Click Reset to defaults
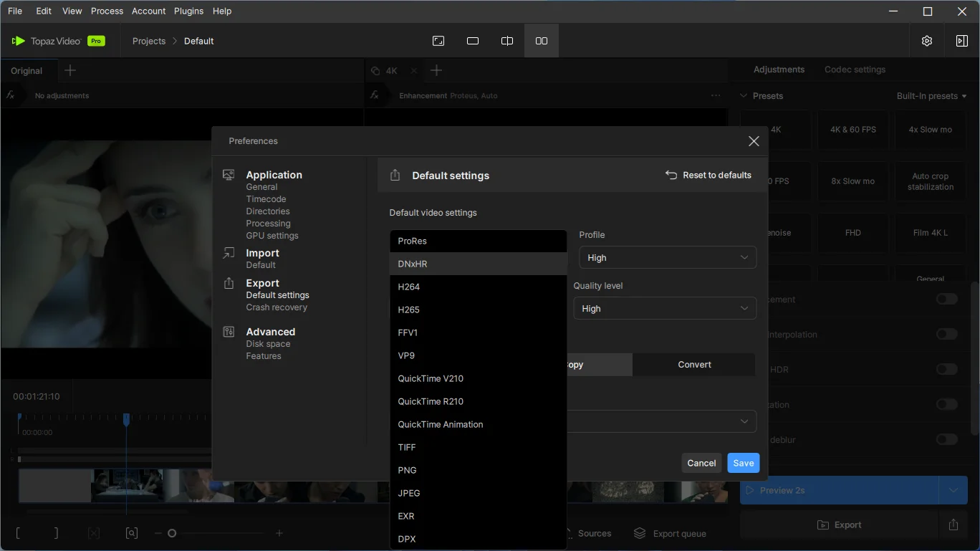 [x=708, y=175]
